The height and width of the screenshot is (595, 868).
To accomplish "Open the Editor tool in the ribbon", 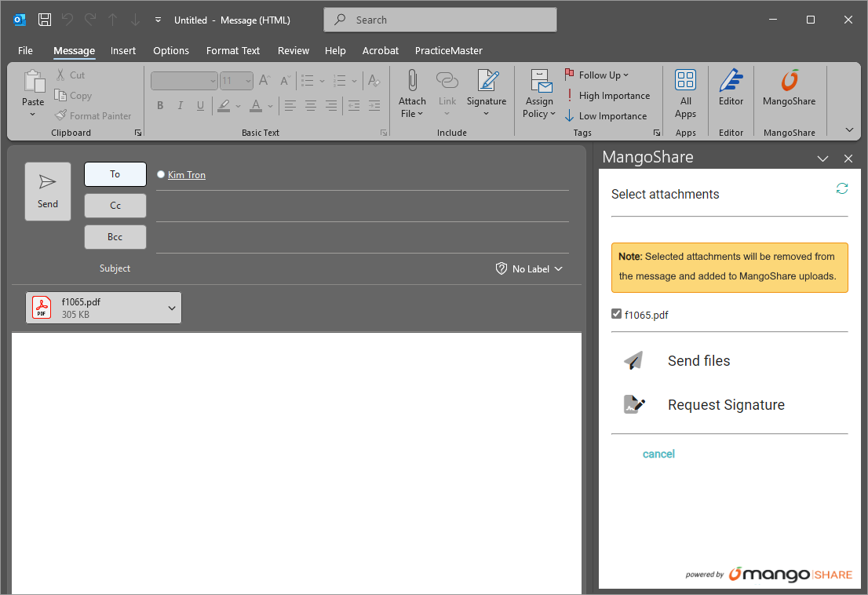I will click(x=731, y=82).
